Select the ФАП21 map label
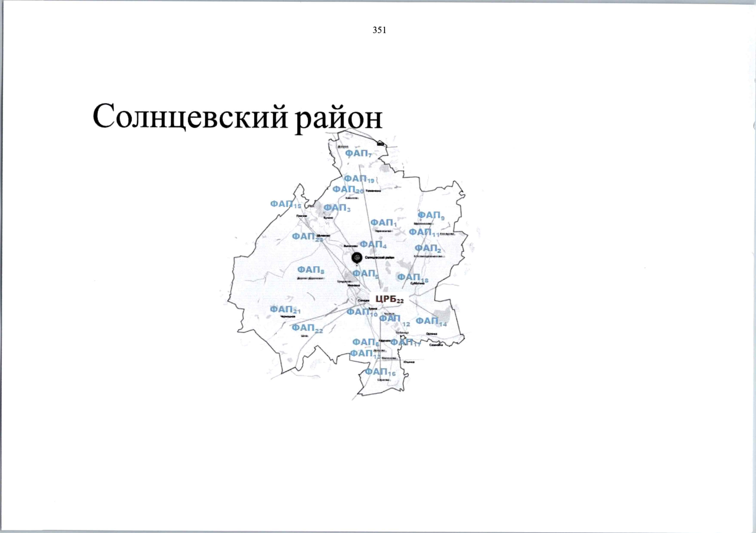756x533 pixels. click(x=285, y=310)
